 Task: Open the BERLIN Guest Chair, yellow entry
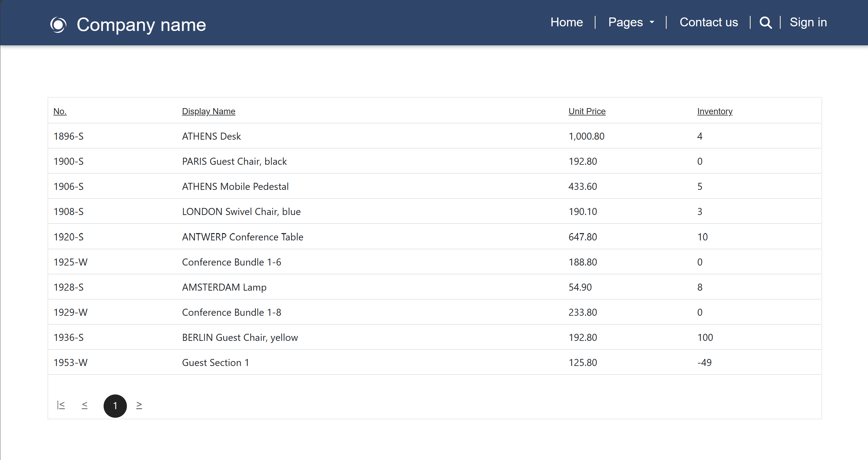point(240,337)
